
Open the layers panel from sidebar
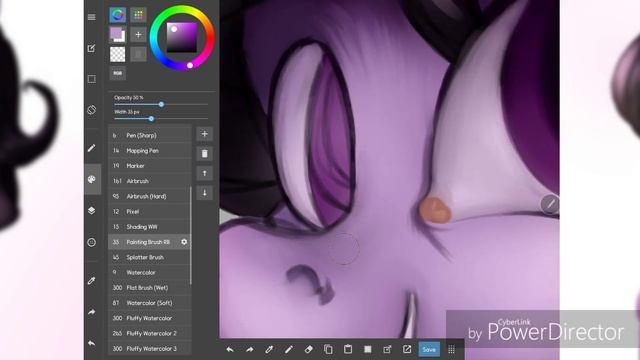pyautogui.click(x=91, y=210)
